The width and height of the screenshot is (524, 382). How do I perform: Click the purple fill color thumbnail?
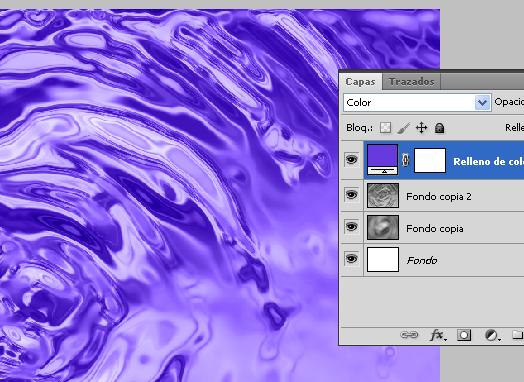383,160
